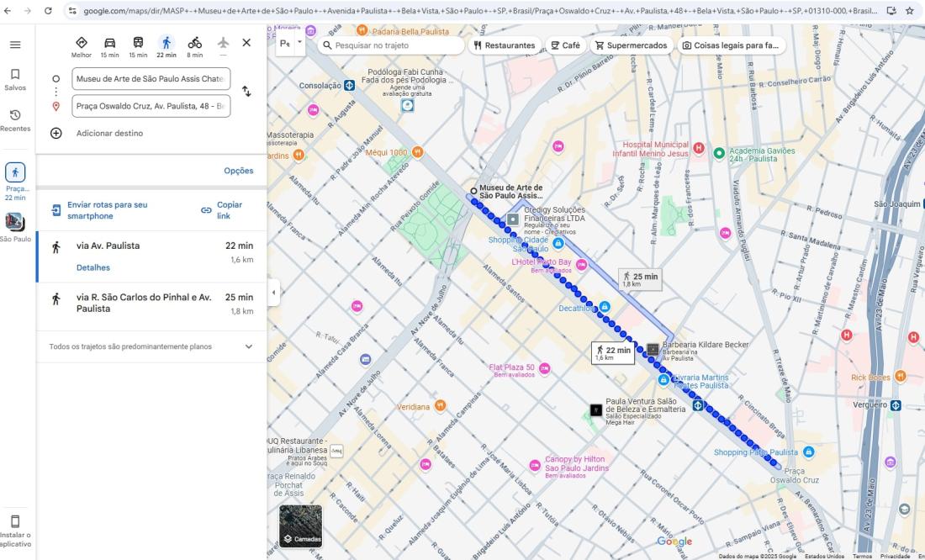The height and width of the screenshot is (560, 925).
Task: Close the directions panel
Action: (246, 43)
